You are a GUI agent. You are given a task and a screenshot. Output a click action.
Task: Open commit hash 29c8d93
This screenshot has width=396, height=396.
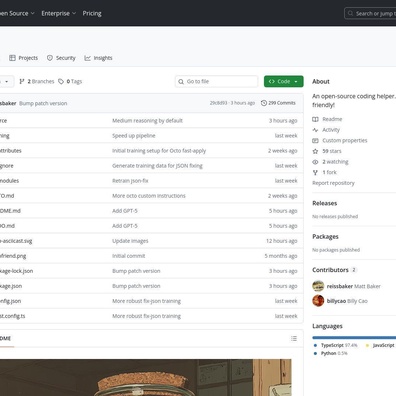click(218, 103)
